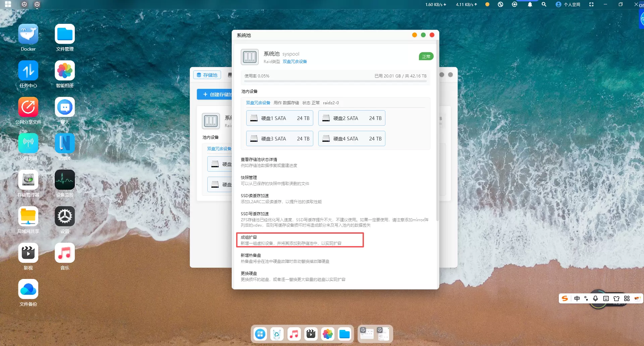
Task: Launch 存储管理器 from the desktop
Action: pyautogui.click(x=28, y=180)
